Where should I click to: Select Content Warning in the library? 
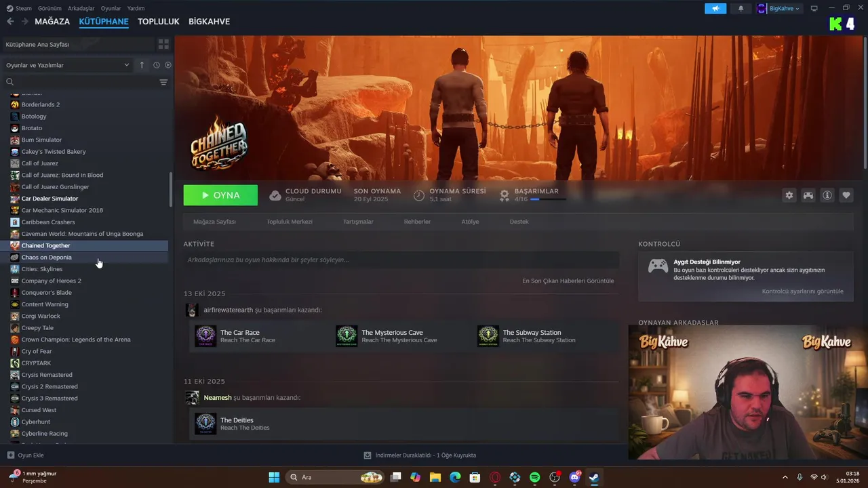pos(84,304)
